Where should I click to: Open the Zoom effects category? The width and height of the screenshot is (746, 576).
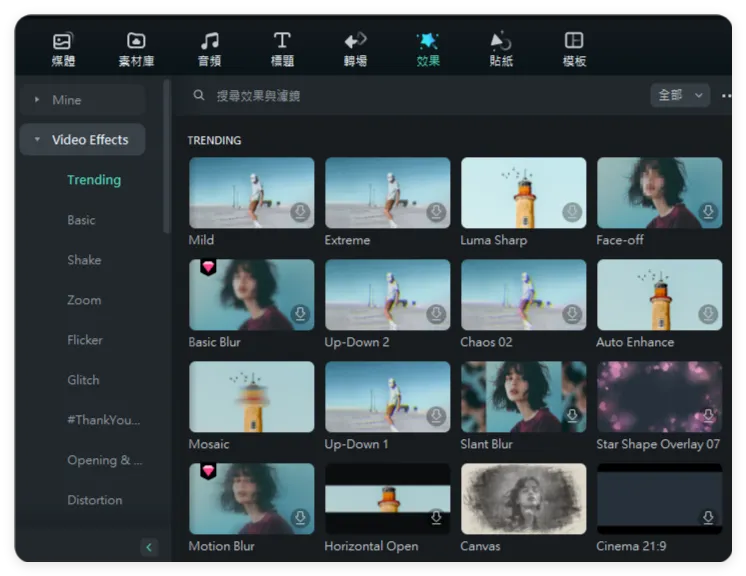point(84,300)
